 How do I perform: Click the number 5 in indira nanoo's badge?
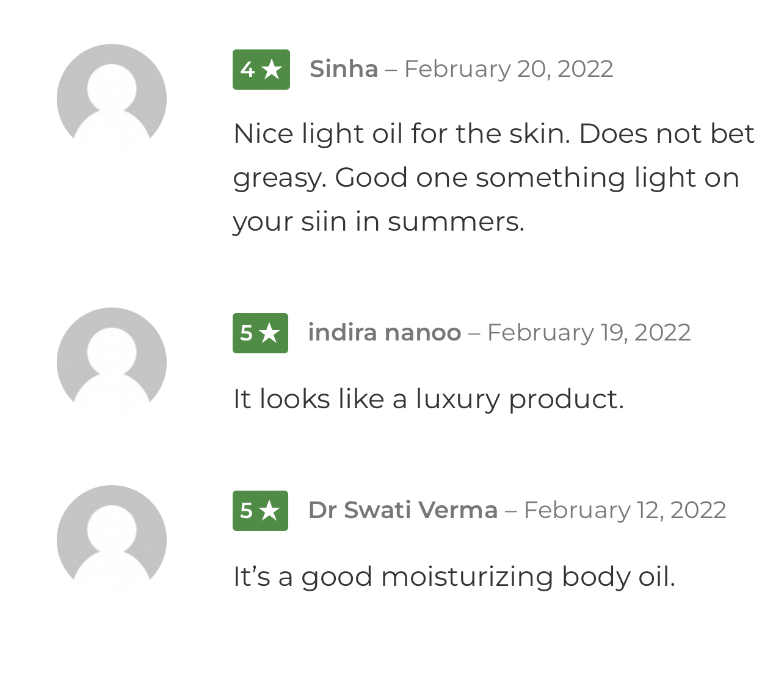pos(246,333)
